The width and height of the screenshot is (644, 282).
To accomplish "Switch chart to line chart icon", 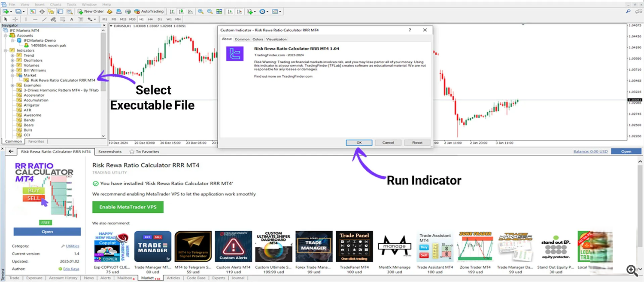I will click(191, 12).
